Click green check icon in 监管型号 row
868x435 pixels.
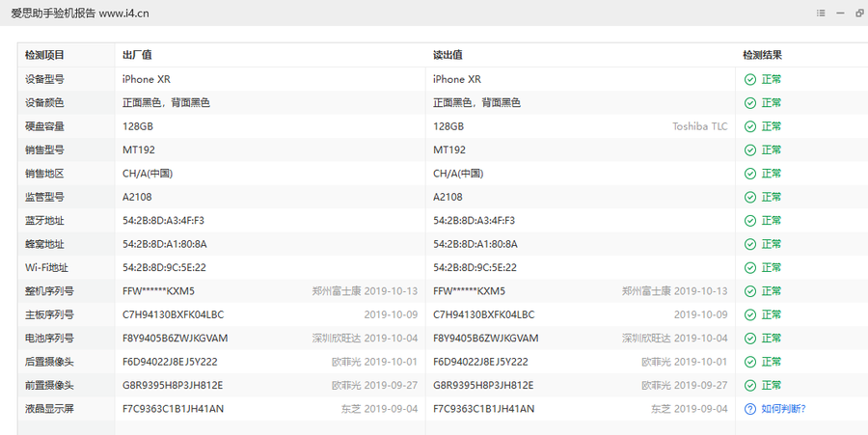tap(750, 197)
